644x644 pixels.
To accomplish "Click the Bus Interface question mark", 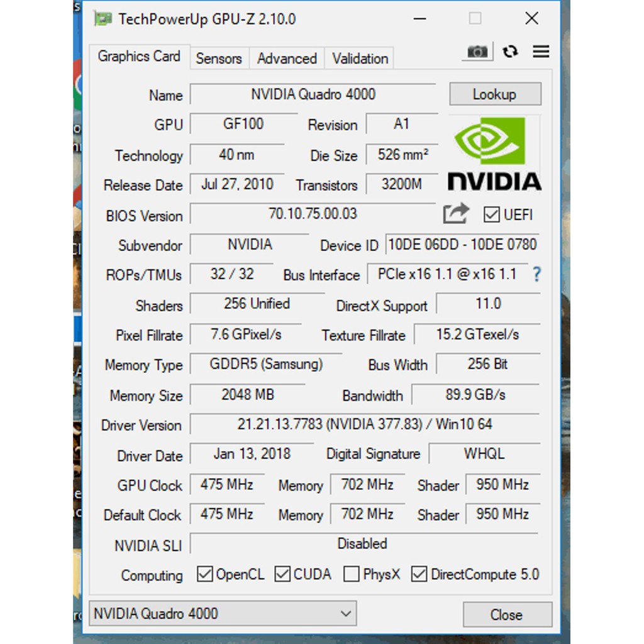I will click(x=536, y=274).
